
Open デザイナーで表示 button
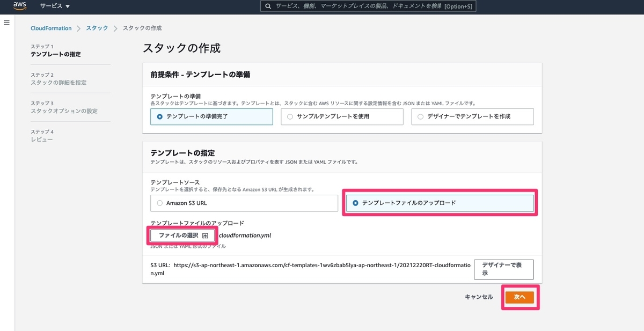(504, 269)
